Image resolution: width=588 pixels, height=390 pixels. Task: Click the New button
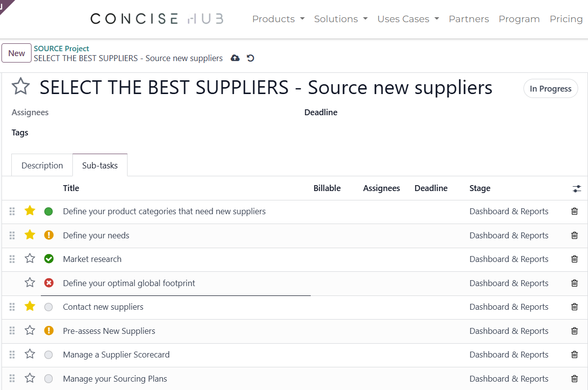point(17,53)
